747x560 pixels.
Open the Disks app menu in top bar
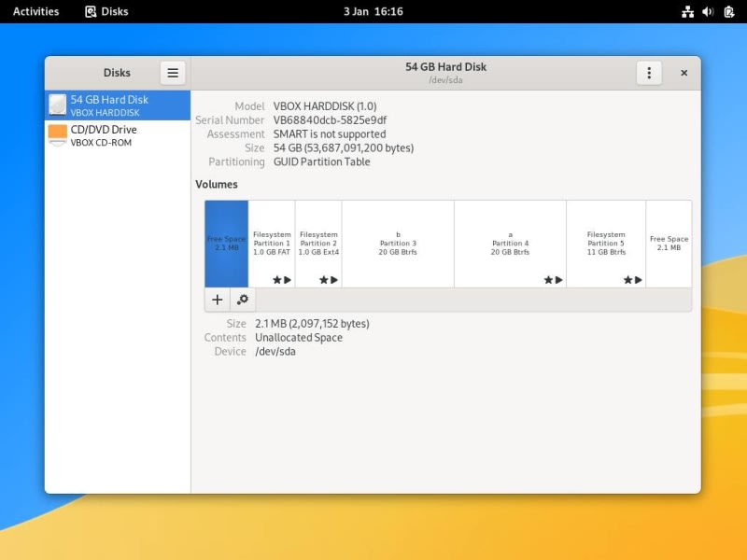[106, 11]
